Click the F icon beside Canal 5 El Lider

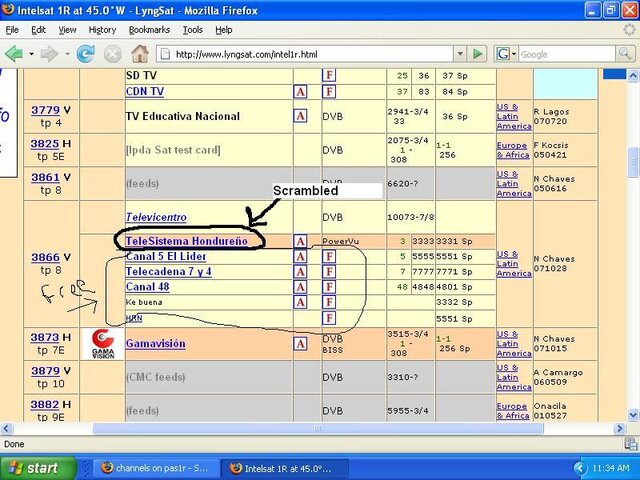point(329,256)
